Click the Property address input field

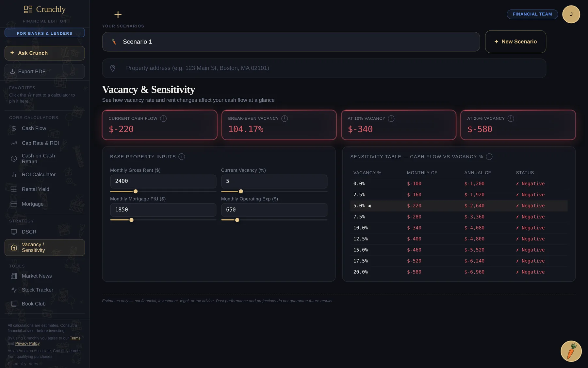click(324, 68)
